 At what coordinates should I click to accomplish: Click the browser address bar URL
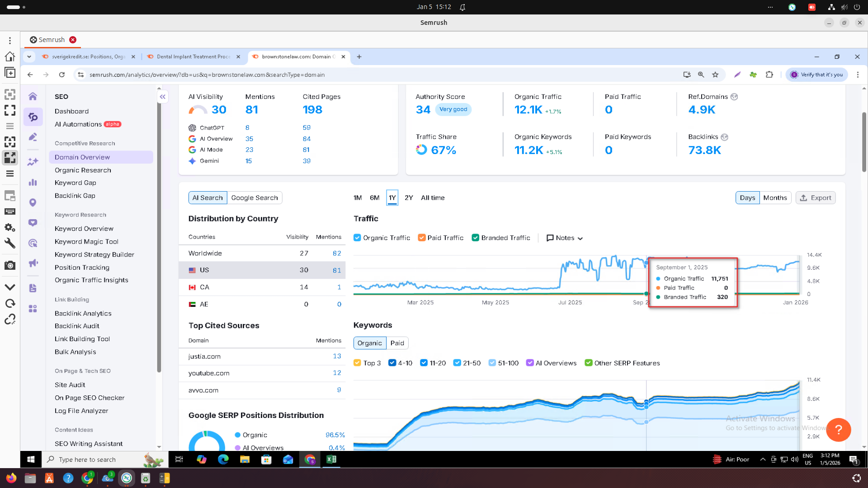[x=207, y=75]
